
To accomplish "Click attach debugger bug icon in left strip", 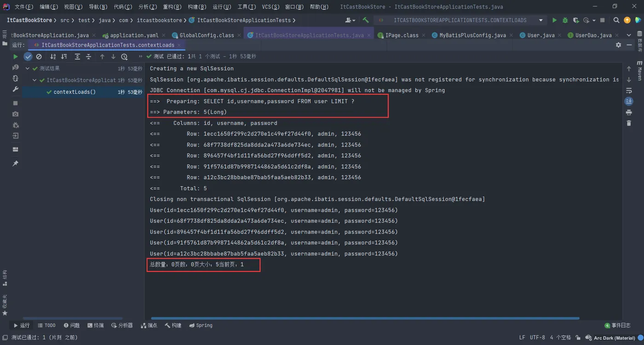I will coord(15,125).
